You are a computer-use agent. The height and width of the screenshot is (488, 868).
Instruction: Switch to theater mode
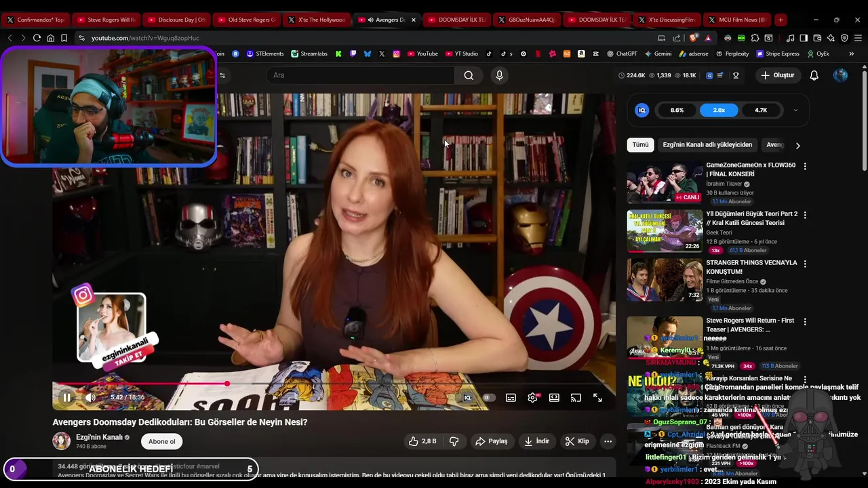554,398
